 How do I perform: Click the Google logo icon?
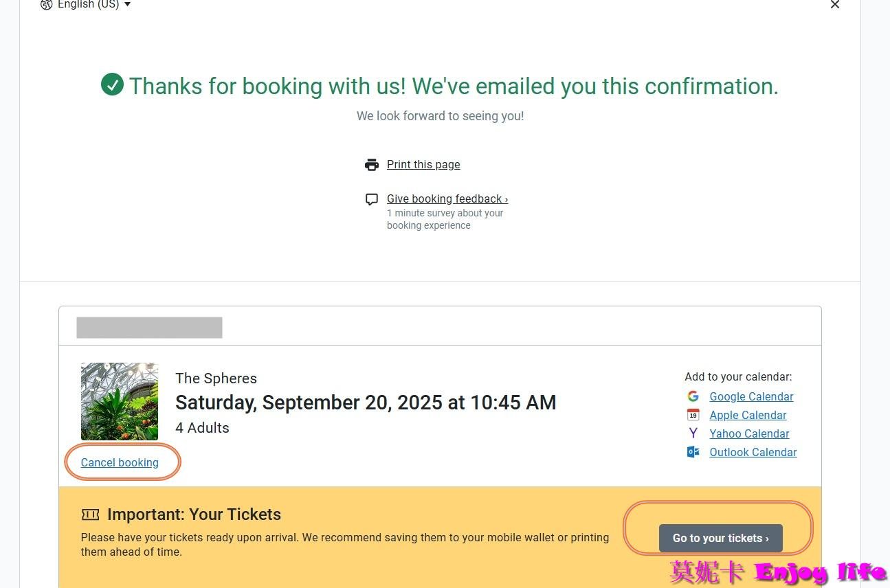693,396
